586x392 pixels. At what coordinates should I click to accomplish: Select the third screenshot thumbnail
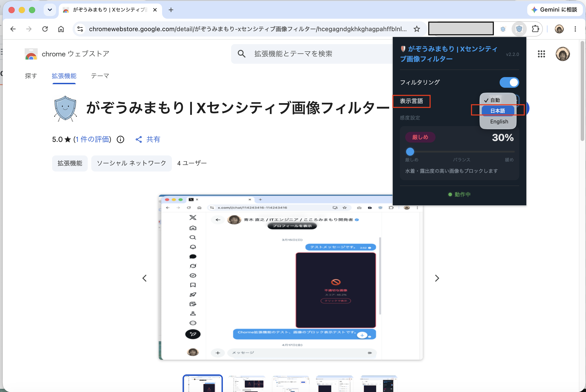tap(291, 384)
